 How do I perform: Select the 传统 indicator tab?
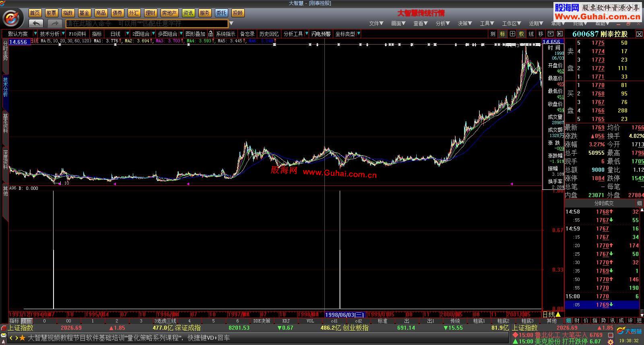point(455,321)
